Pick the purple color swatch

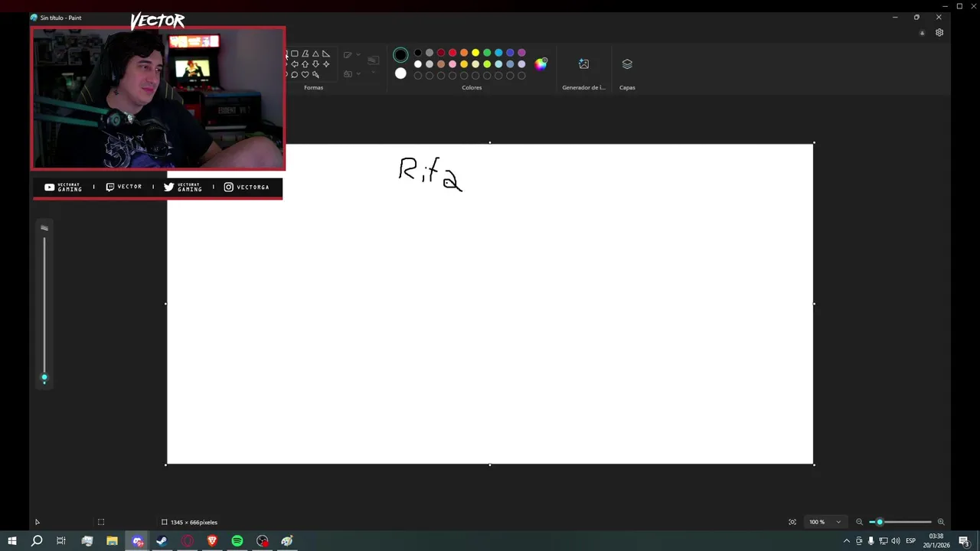521,53
